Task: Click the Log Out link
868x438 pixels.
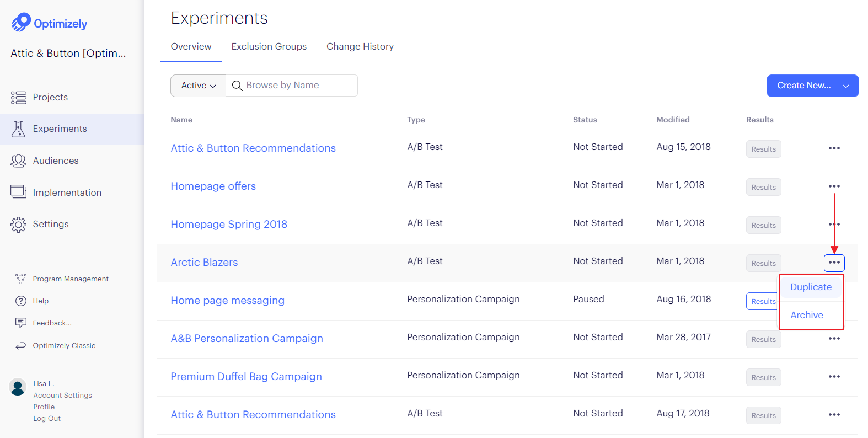Action: coord(47,419)
